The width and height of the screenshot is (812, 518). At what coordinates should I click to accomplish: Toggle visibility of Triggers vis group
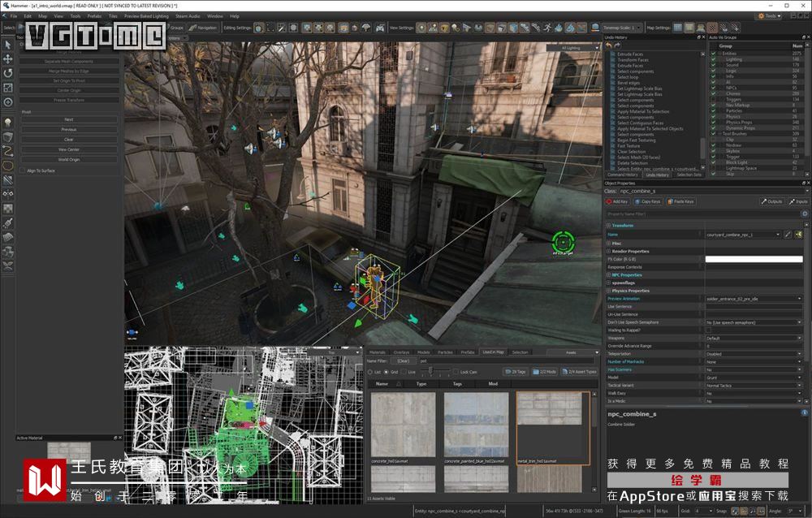click(x=713, y=99)
